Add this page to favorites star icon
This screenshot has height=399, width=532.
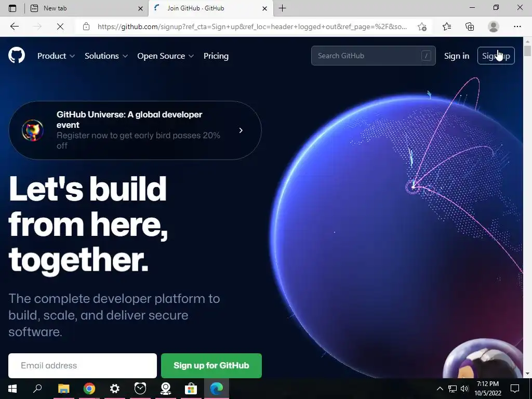(422, 26)
